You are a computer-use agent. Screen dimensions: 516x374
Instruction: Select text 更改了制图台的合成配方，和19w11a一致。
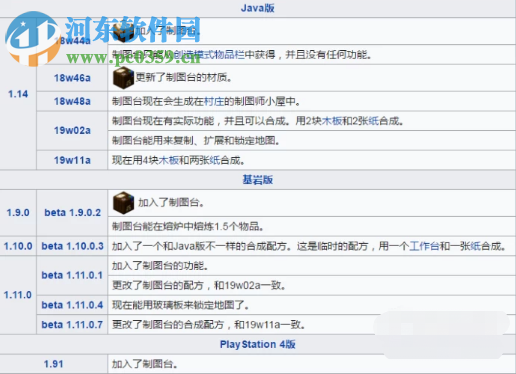tap(209, 325)
